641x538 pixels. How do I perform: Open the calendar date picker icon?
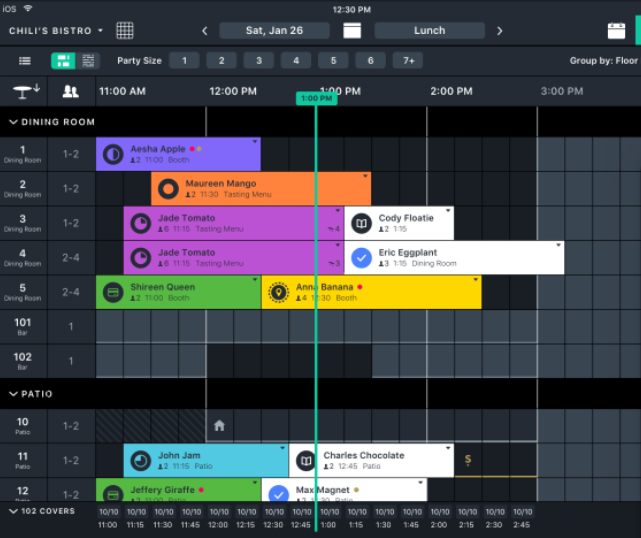tap(352, 31)
